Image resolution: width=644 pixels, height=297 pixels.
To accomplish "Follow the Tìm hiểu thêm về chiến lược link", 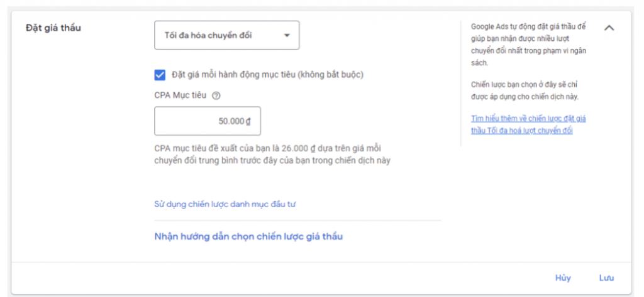I will [528, 118].
